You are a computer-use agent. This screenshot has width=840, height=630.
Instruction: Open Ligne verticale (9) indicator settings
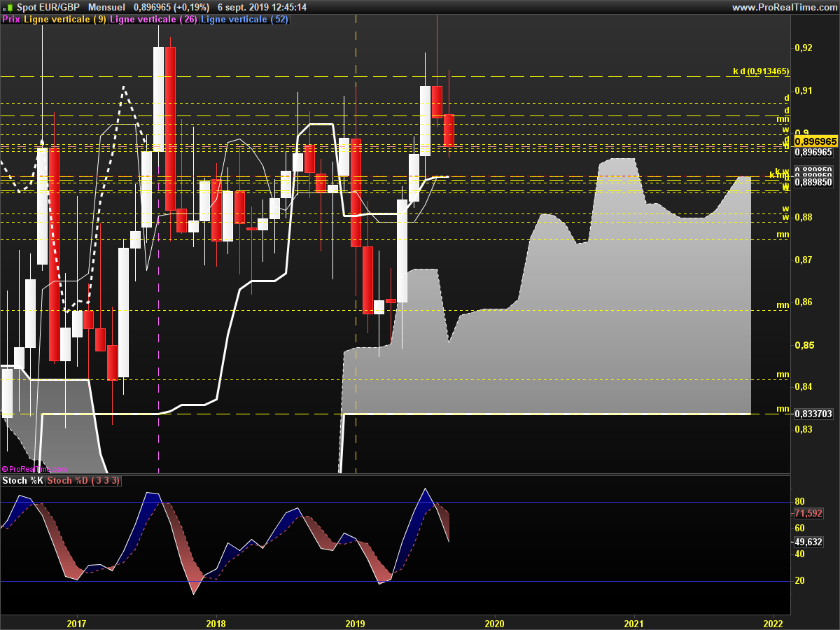pyautogui.click(x=65, y=20)
